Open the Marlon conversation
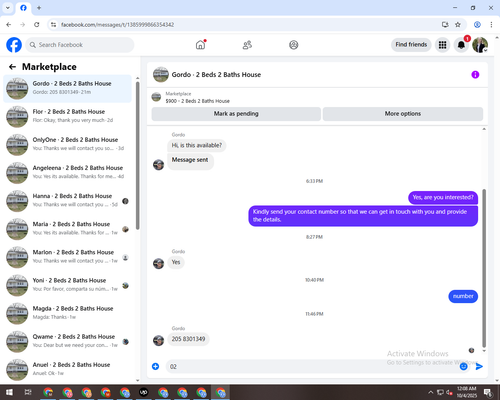This screenshot has height=400, width=500. (x=67, y=257)
